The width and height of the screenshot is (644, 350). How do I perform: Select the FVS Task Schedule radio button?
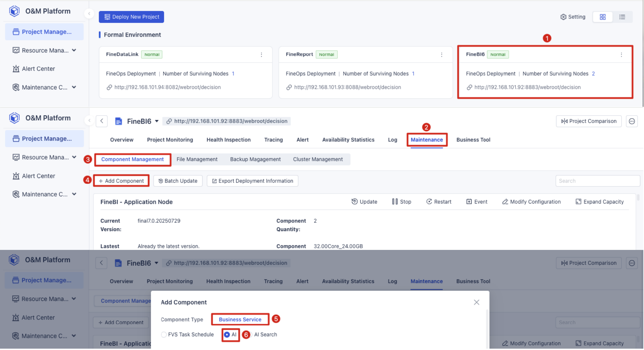164,335
